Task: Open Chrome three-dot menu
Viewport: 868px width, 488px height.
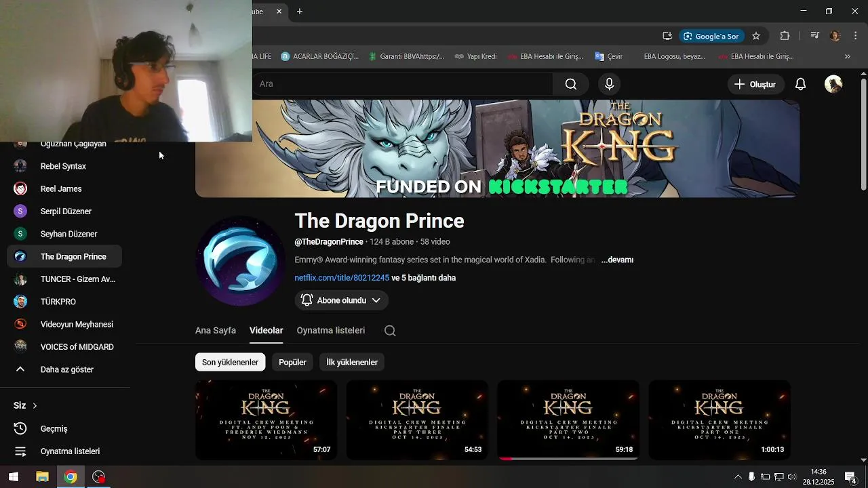Action: pyautogui.click(x=855, y=36)
